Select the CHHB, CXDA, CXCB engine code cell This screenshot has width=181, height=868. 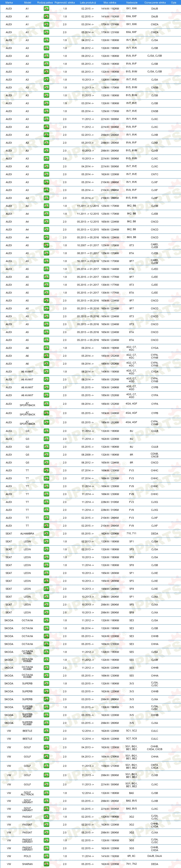(154, 747)
